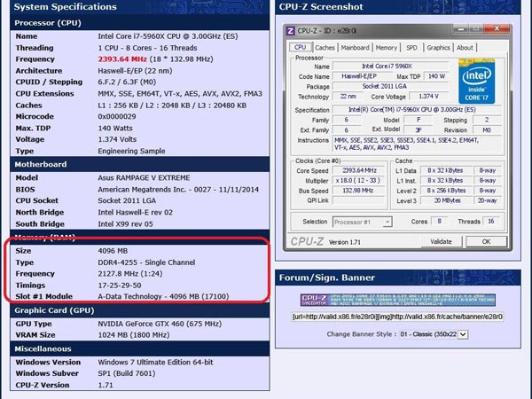The width and height of the screenshot is (532, 399).
Task: Click the OK button in CPU-Z
Action: [486, 241]
